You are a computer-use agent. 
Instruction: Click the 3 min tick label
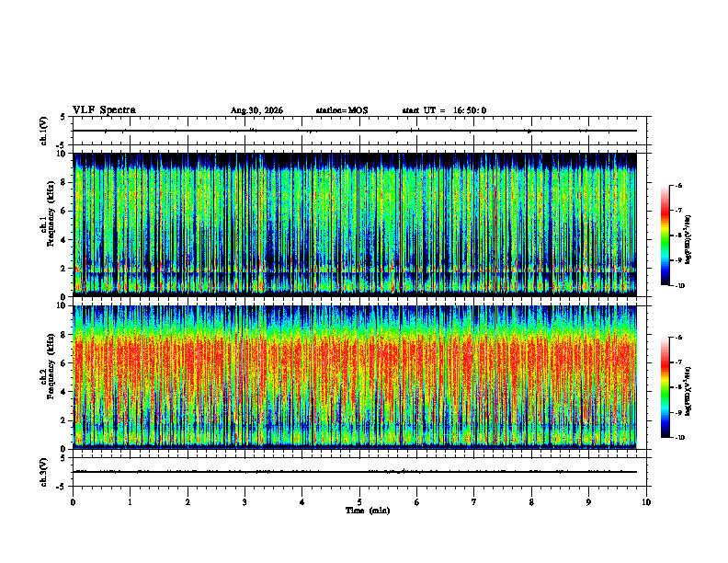click(245, 502)
